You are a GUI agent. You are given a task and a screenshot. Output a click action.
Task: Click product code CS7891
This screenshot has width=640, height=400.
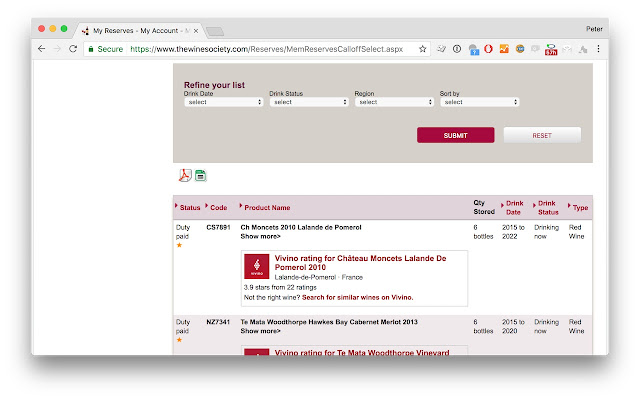(218, 227)
